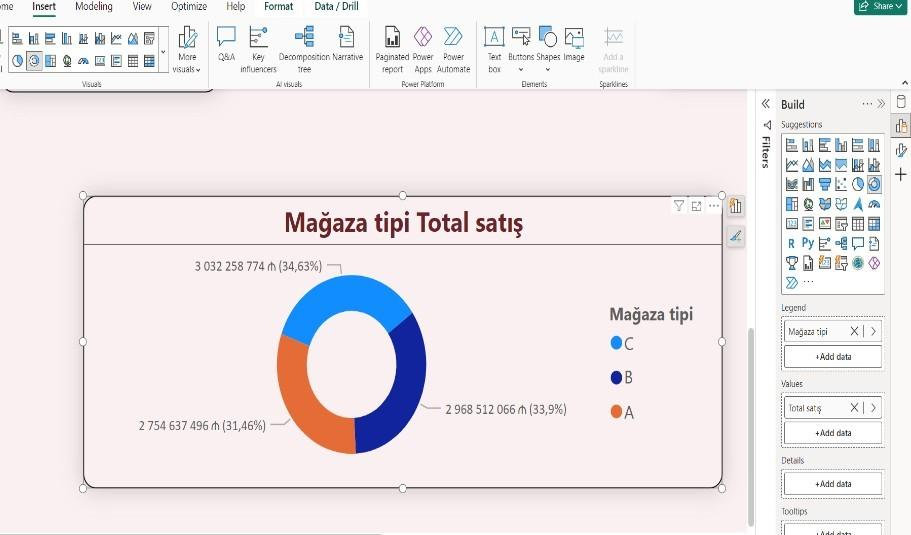This screenshot has height=535, width=911.
Task: Select funnel chart in Build pane
Action: pyautogui.click(x=824, y=184)
